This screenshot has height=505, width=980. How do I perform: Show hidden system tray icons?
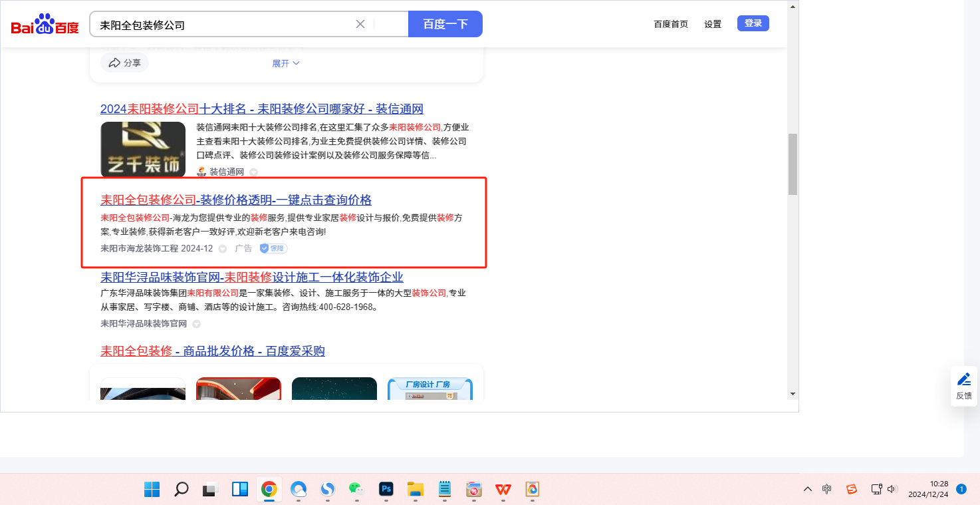[x=807, y=489]
